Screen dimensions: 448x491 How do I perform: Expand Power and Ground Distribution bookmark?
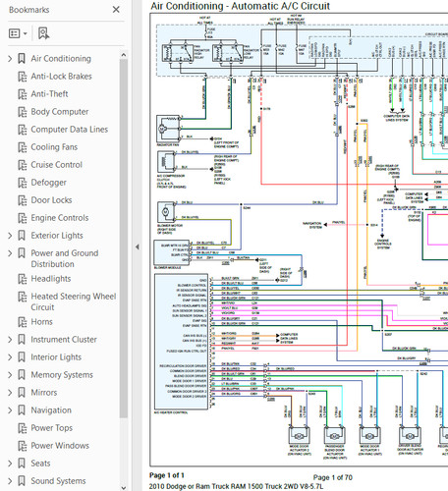[x=10, y=253]
